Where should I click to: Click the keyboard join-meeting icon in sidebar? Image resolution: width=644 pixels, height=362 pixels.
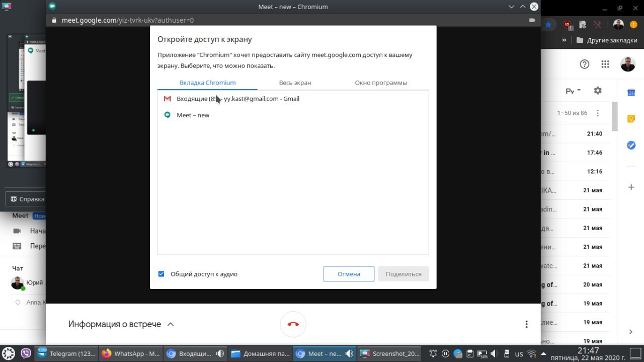17,246
